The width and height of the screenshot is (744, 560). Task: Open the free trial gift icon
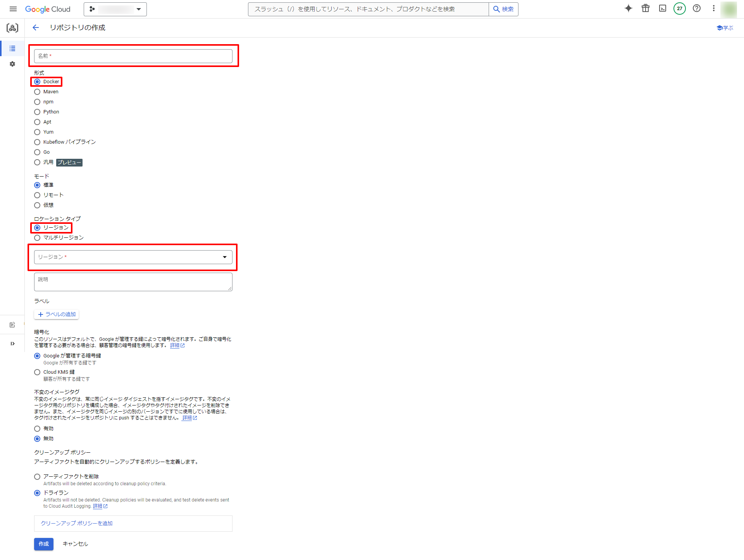point(645,9)
